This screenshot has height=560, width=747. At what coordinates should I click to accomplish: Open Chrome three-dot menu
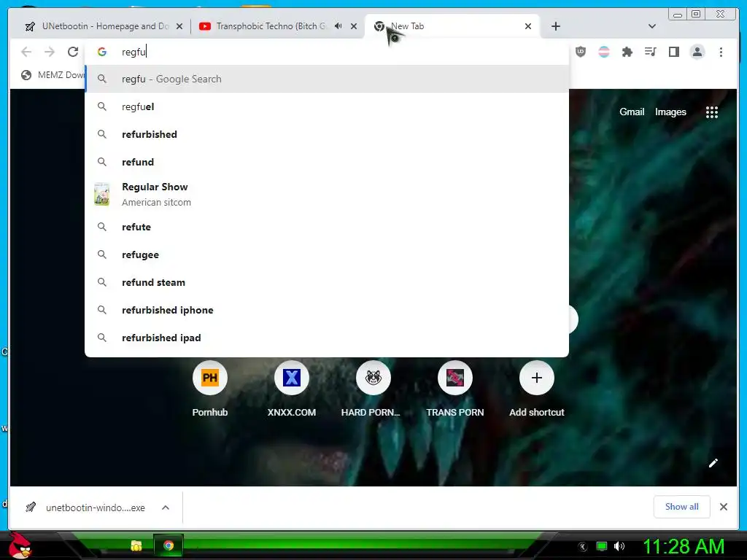point(721,52)
